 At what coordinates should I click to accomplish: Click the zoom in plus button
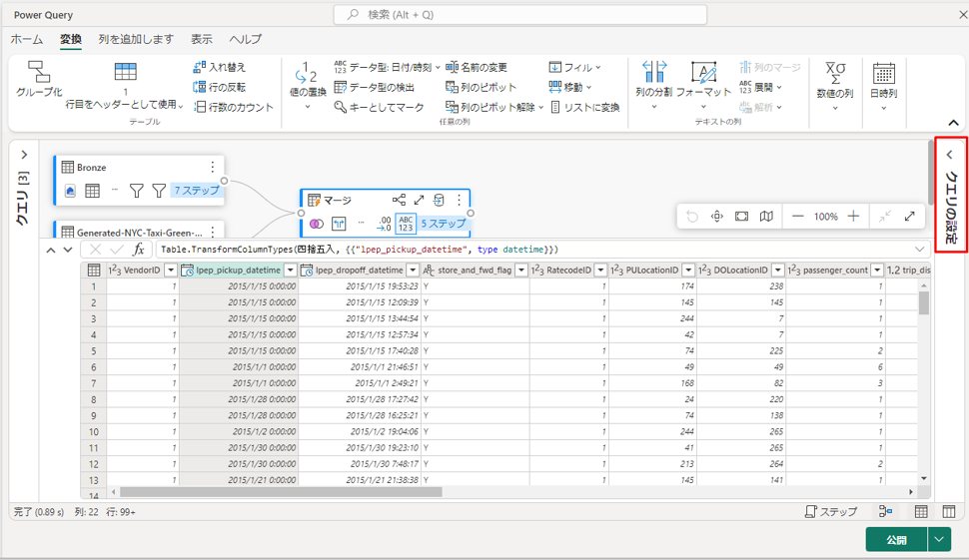[x=853, y=217]
